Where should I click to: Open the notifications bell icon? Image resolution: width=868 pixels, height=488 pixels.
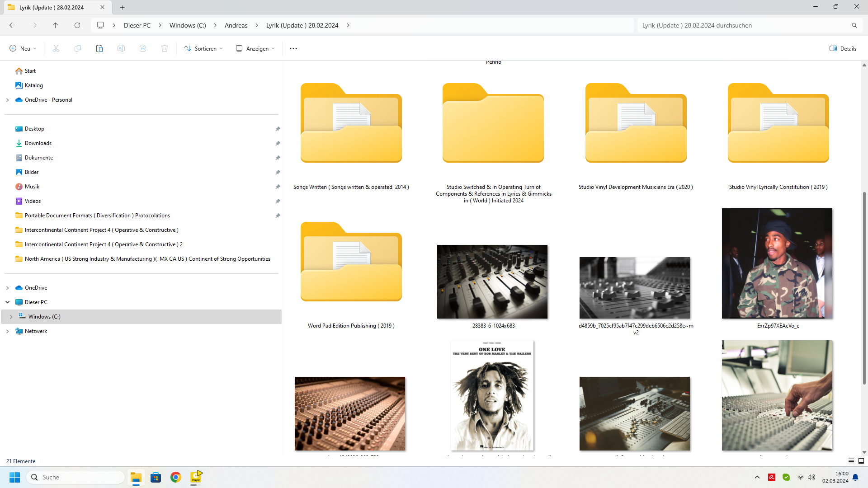855,477
